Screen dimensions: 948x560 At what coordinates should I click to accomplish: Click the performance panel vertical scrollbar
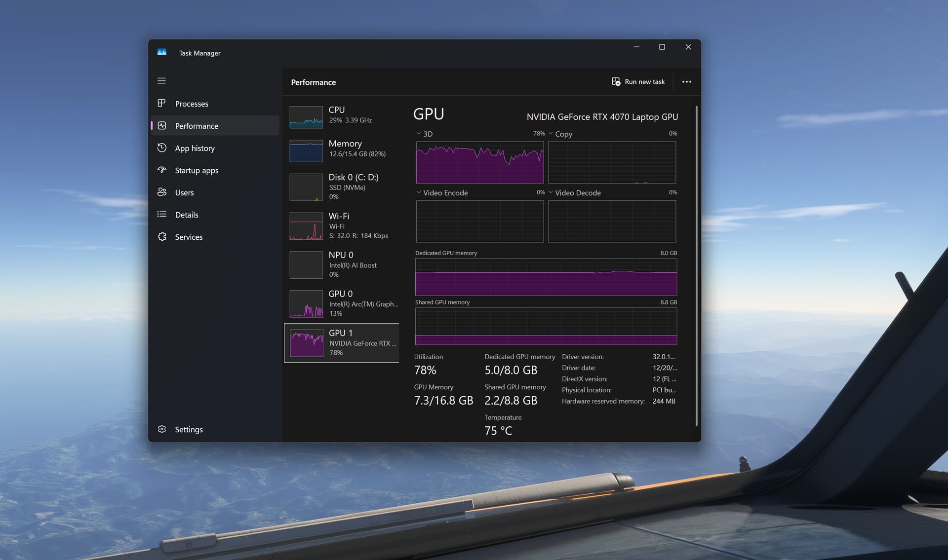(696, 265)
